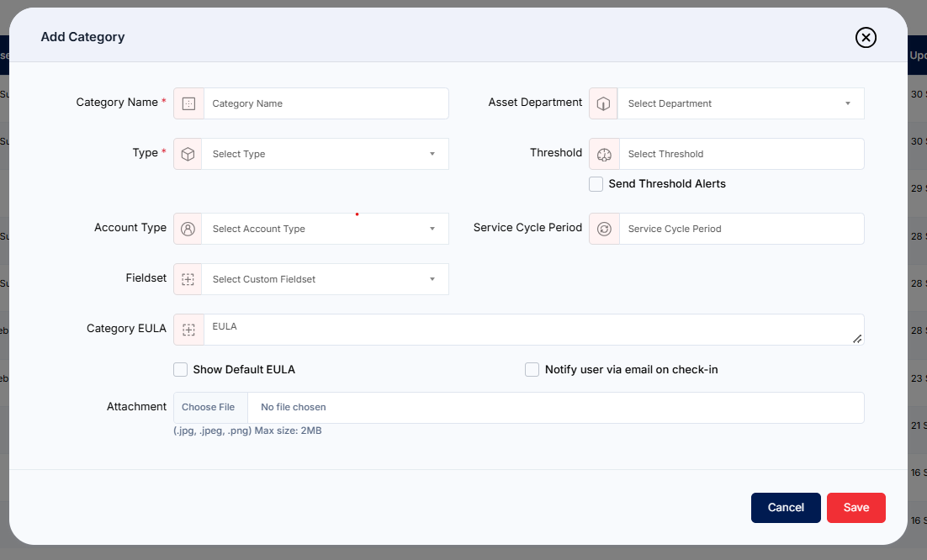Click the '(.jpg, .jpeg, .png) Max size: 2MB' hint
Viewport: 927px width, 560px height.
tap(247, 431)
